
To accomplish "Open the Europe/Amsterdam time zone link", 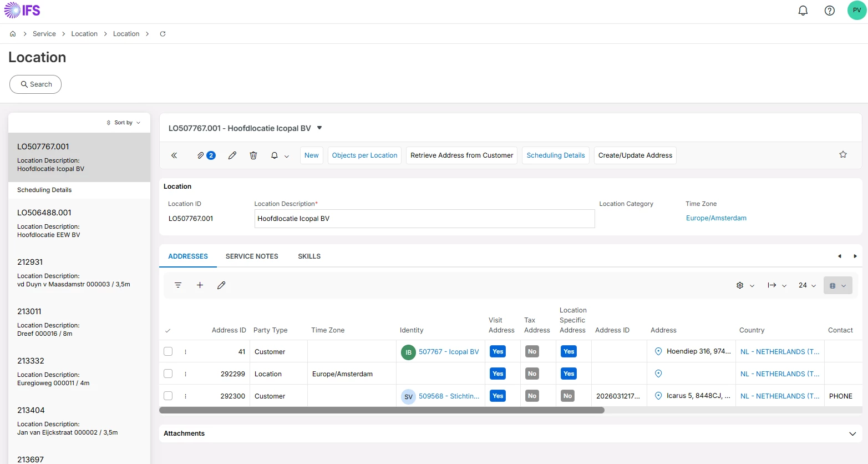I will [716, 218].
